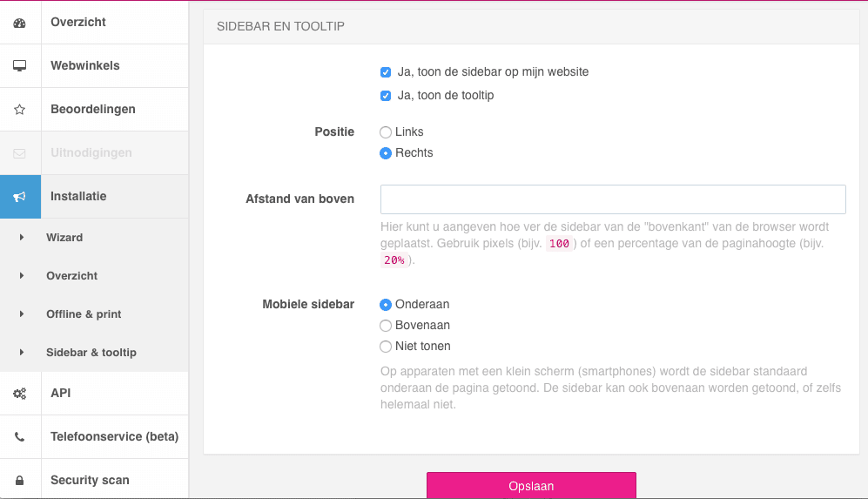Screen dimensions: 868x499
Task: Open the Webwinkels menu item
Action: [x=85, y=66]
